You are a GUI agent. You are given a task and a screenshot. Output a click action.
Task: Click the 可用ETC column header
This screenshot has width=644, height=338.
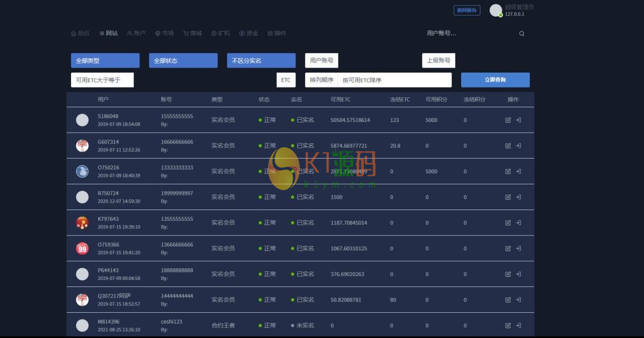[341, 99]
